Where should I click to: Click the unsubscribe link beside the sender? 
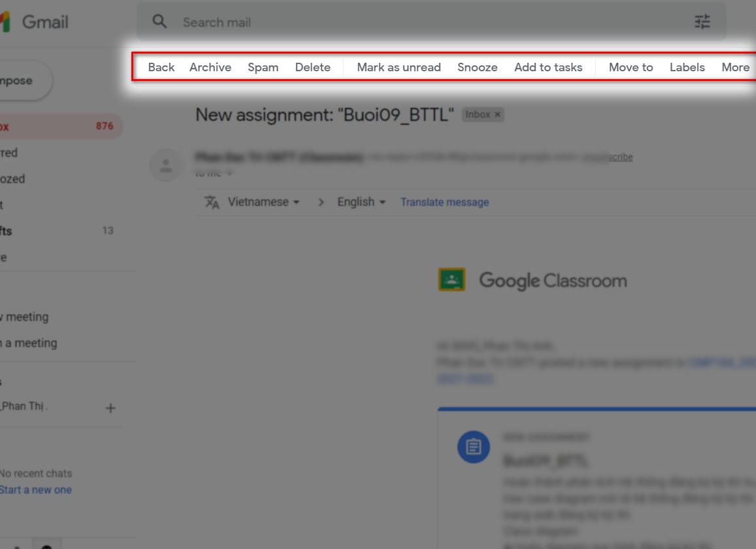tap(608, 157)
